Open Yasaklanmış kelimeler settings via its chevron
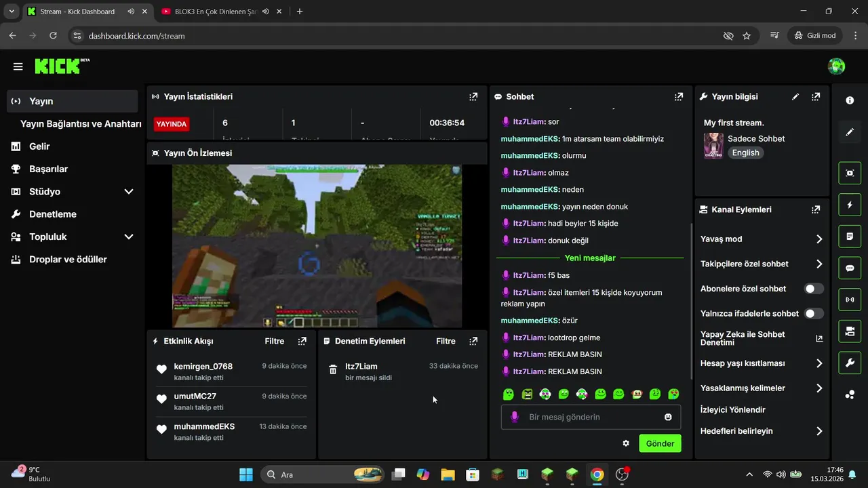Viewport: 868px width, 488px height. (x=819, y=388)
